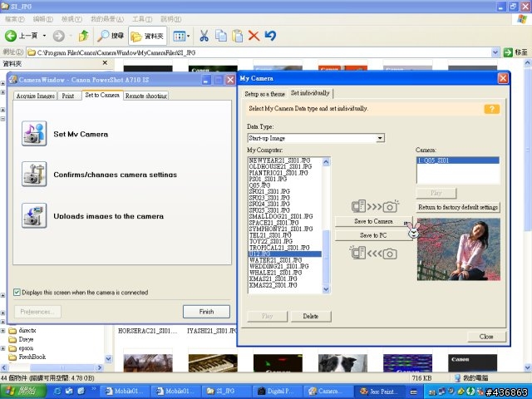The width and height of the screenshot is (532, 399).
Task: Expand the epson folder tree node
Action: [x=2, y=348]
